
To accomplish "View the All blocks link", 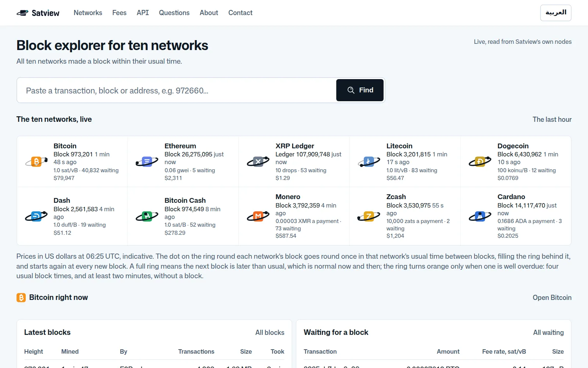I will (270, 332).
